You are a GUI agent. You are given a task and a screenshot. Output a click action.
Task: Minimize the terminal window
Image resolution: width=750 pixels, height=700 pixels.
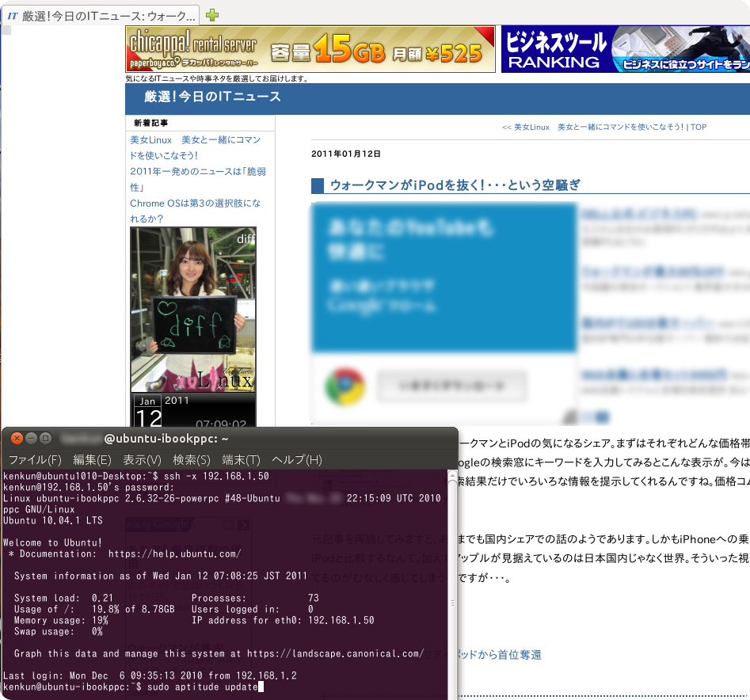coord(31,438)
